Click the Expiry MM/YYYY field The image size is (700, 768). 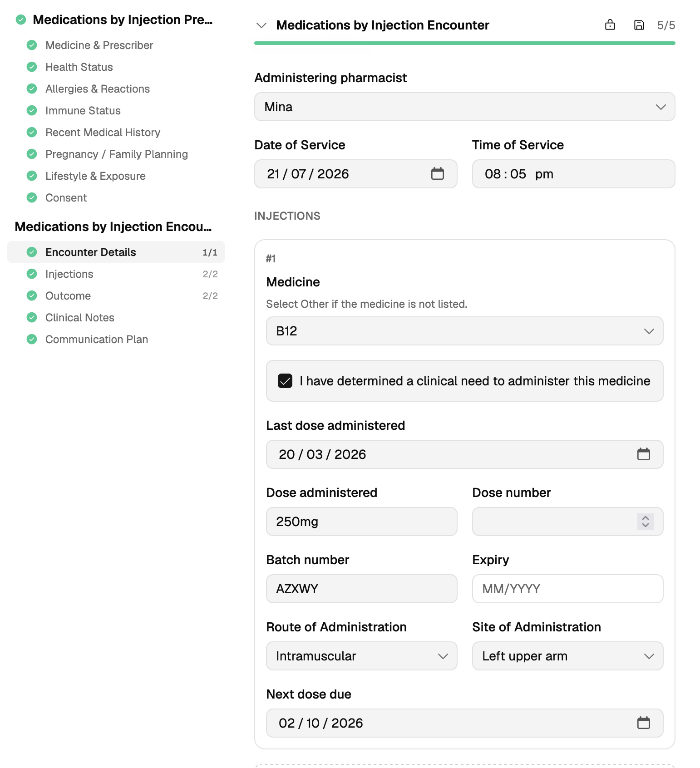(567, 589)
